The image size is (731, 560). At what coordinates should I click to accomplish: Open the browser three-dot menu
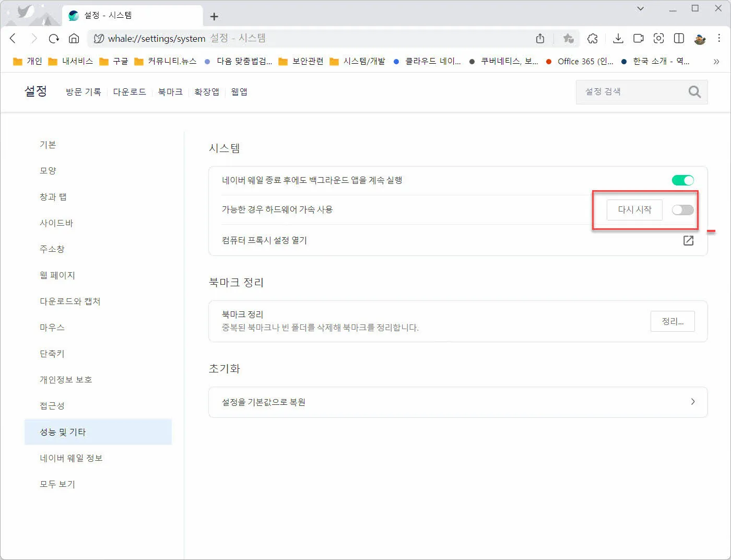[719, 38]
